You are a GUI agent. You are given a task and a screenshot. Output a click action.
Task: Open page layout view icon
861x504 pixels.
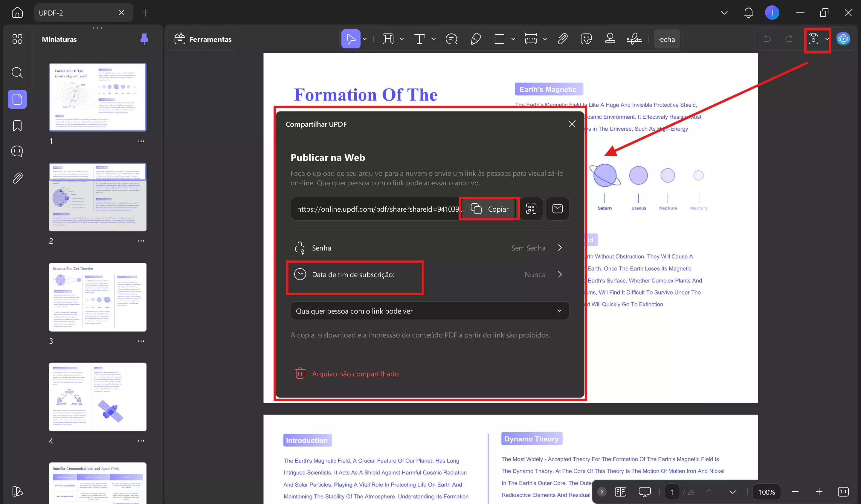[x=620, y=492]
